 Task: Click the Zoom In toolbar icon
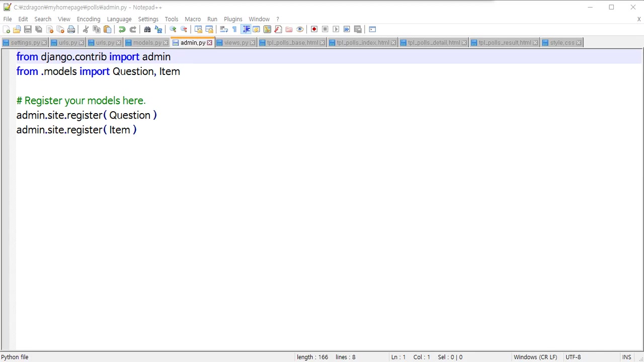173,29
